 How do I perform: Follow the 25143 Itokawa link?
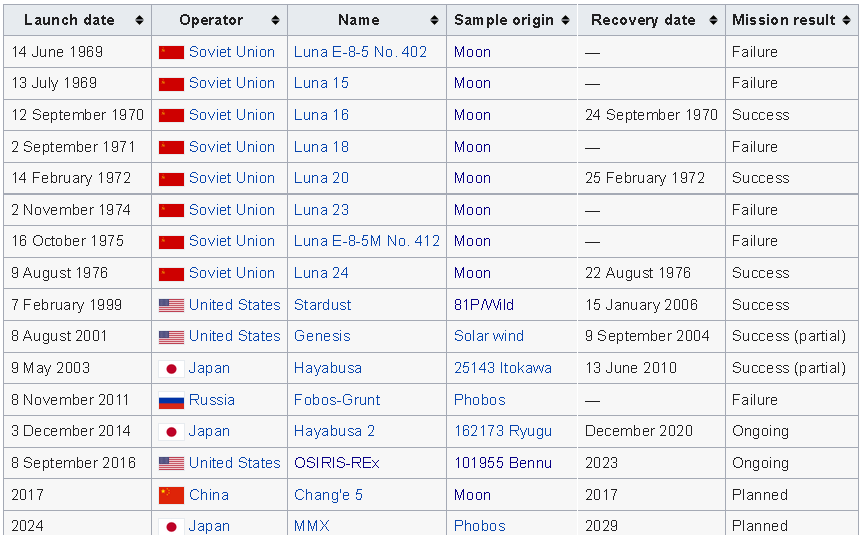[x=503, y=367]
